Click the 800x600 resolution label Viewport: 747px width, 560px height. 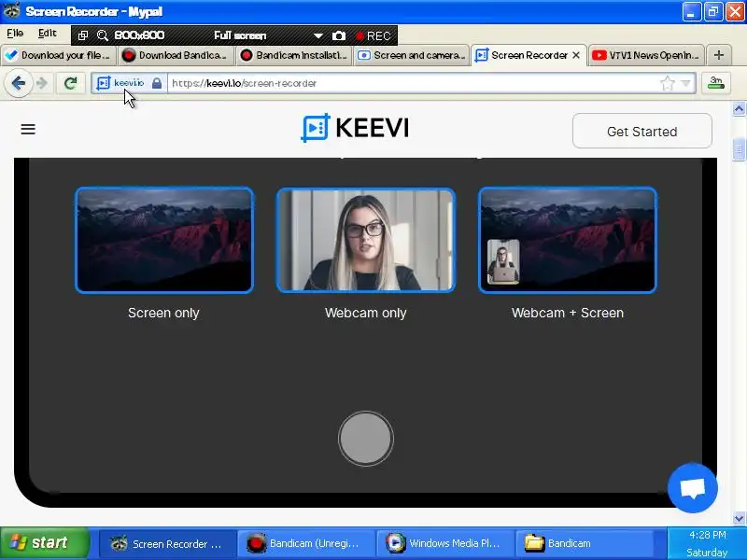tap(139, 35)
